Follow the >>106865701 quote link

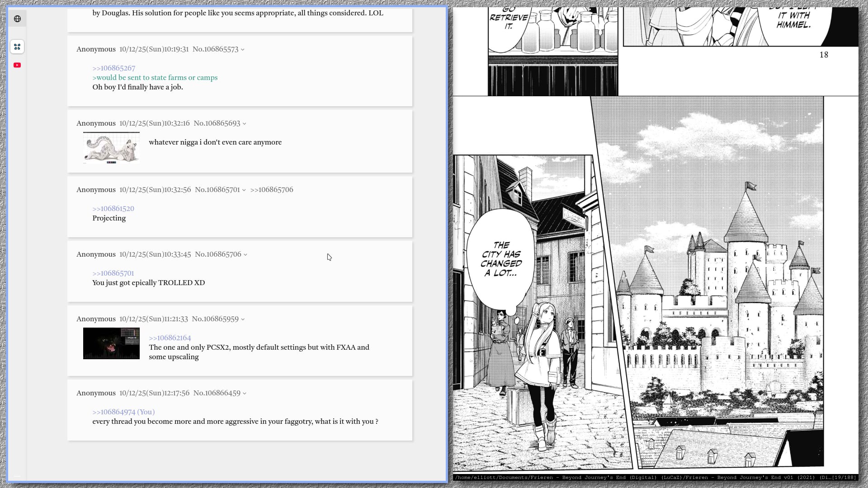113,273
